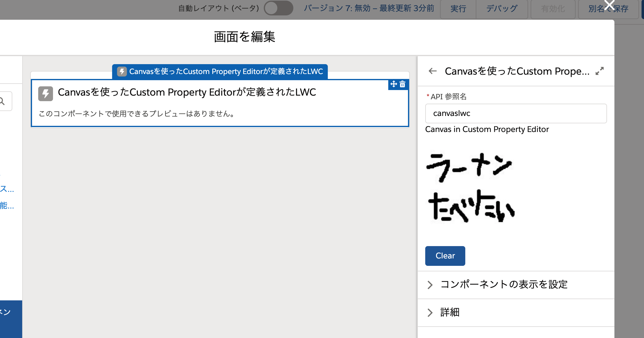The height and width of the screenshot is (338, 644).
Task: Click the lightning icon in the blue component tab
Action: coord(122,72)
